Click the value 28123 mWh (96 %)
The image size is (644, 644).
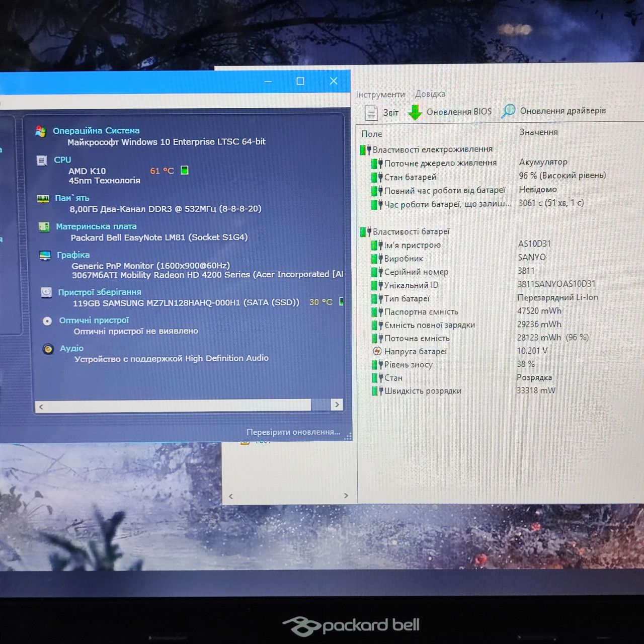tap(553, 338)
